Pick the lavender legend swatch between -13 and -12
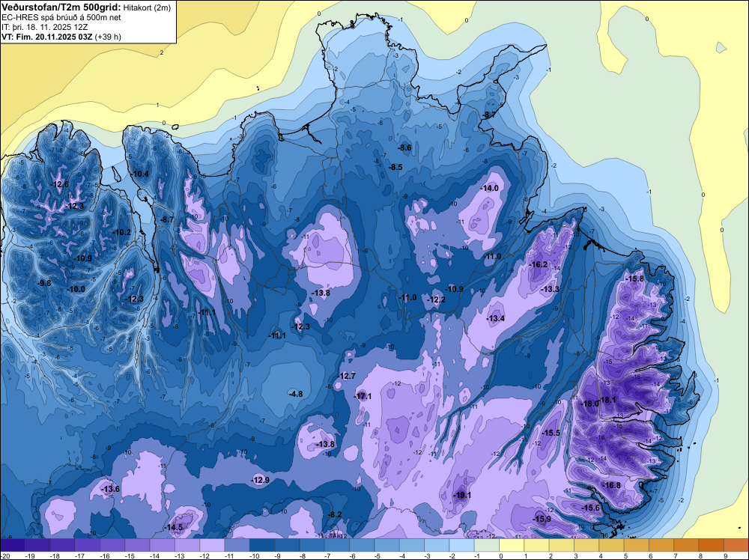Screen dimensions: 749x560 coord(187,545)
